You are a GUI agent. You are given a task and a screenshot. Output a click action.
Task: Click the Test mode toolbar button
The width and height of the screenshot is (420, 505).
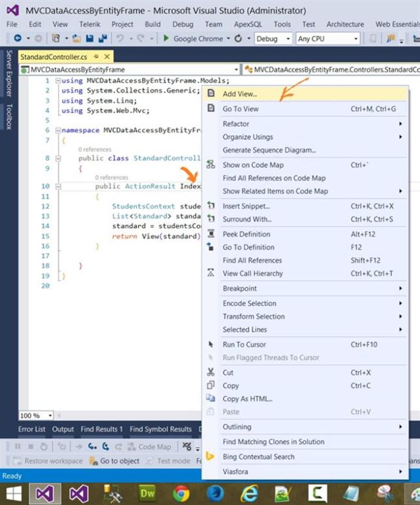(168, 461)
